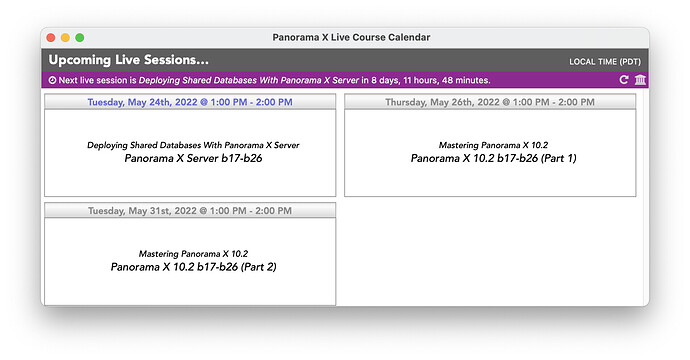Click the Upcoming Live Sessions heading

pos(128,60)
